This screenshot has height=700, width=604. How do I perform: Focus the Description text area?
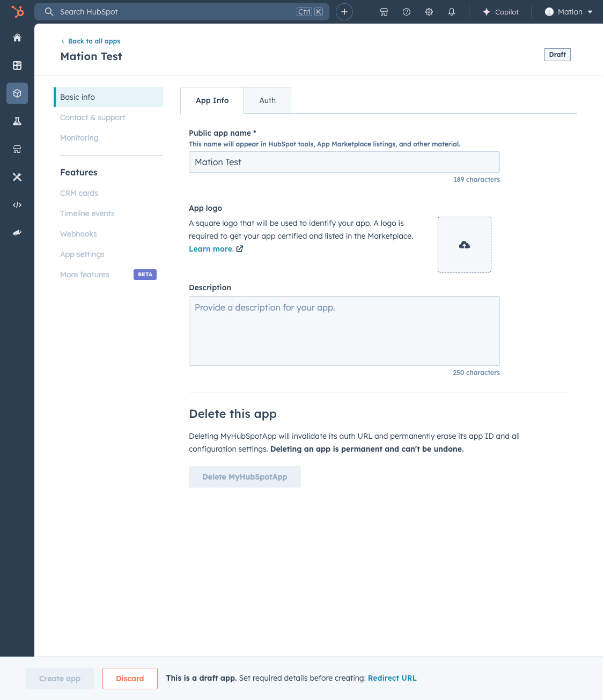[x=344, y=331]
